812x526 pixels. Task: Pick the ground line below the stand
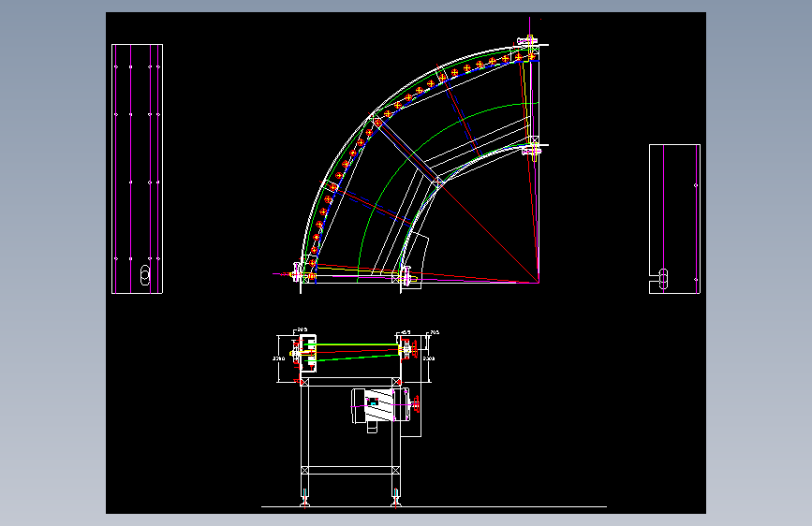click(434, 507)
